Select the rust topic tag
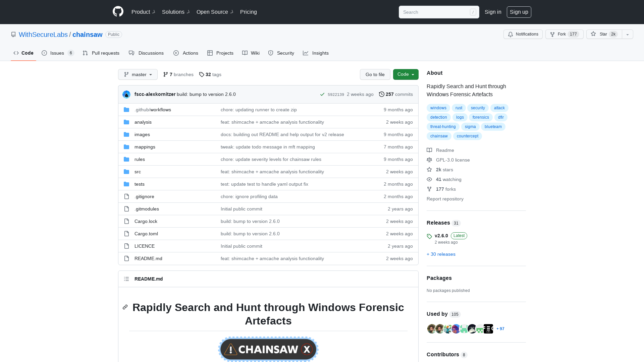This screenshot has height=362, width=644. pyautogui.click(x=459, y=108)
